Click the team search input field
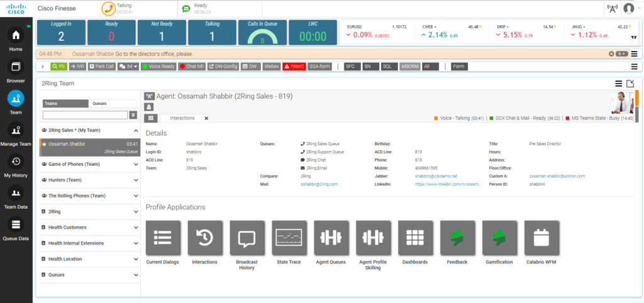This screenshot has width=644, height=303. (x=85, y=115)
